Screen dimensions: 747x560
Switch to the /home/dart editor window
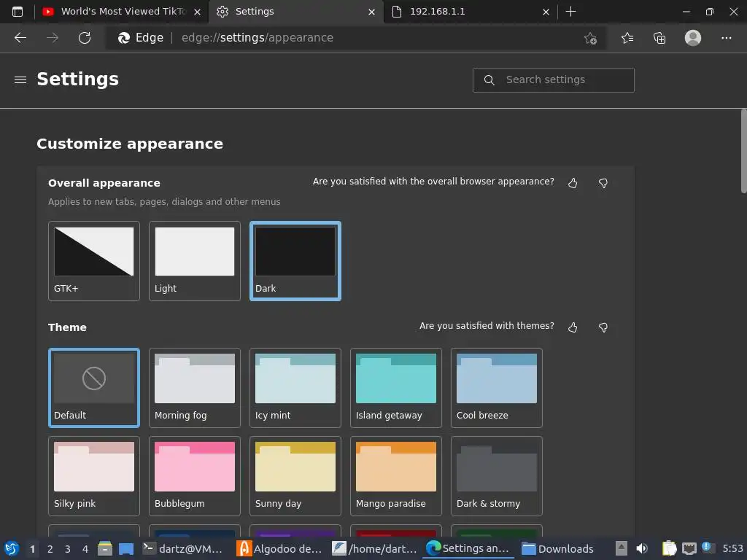pos(374,548)
